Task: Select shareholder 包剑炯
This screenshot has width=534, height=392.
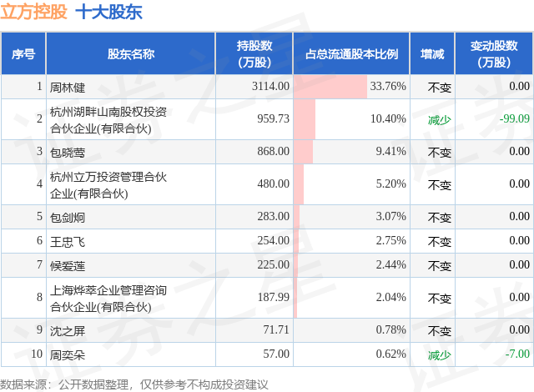Action: tap(68, 217)
